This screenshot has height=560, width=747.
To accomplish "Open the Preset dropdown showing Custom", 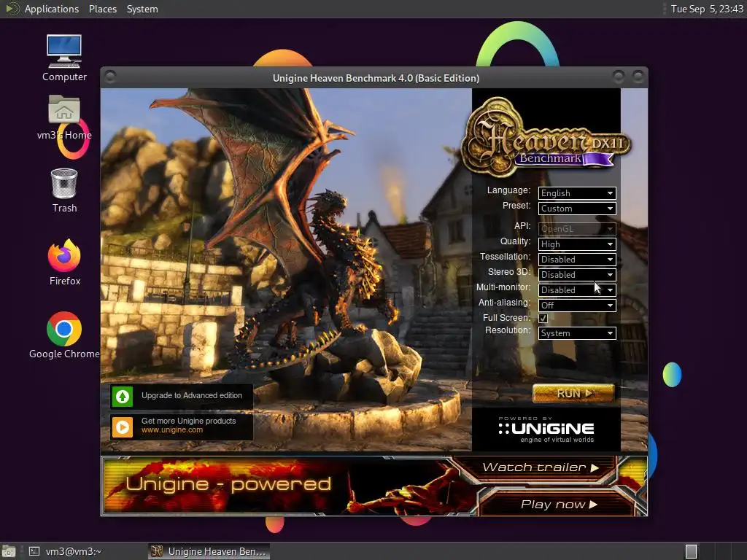I will coord(577,208).
